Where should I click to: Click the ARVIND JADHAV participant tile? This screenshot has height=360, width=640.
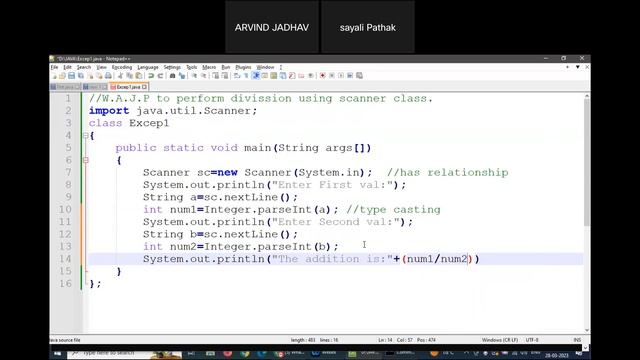click(272, 27)
